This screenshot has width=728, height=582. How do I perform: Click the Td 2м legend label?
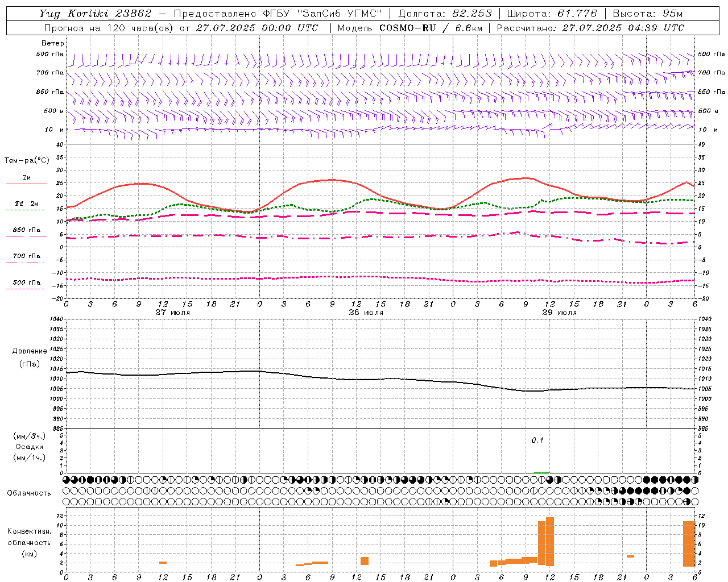coord(27,203)
